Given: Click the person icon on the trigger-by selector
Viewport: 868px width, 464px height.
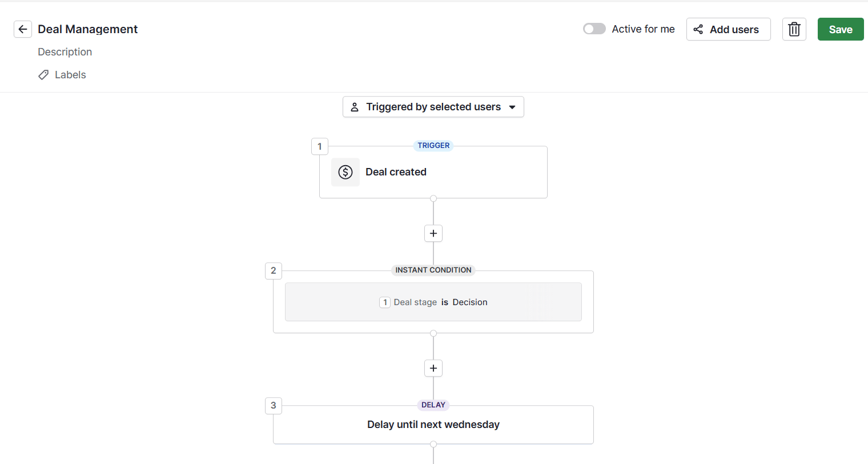Looking at the screenshot, I should [x=355, y=106].
